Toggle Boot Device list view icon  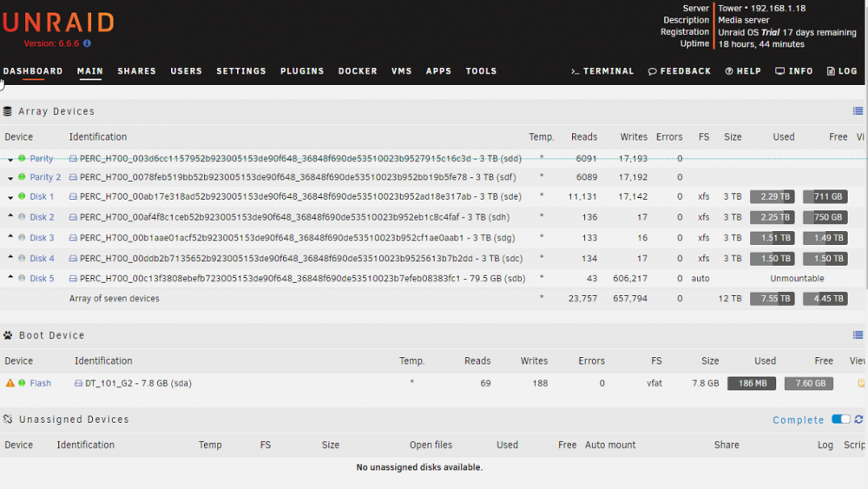point(858,335)
